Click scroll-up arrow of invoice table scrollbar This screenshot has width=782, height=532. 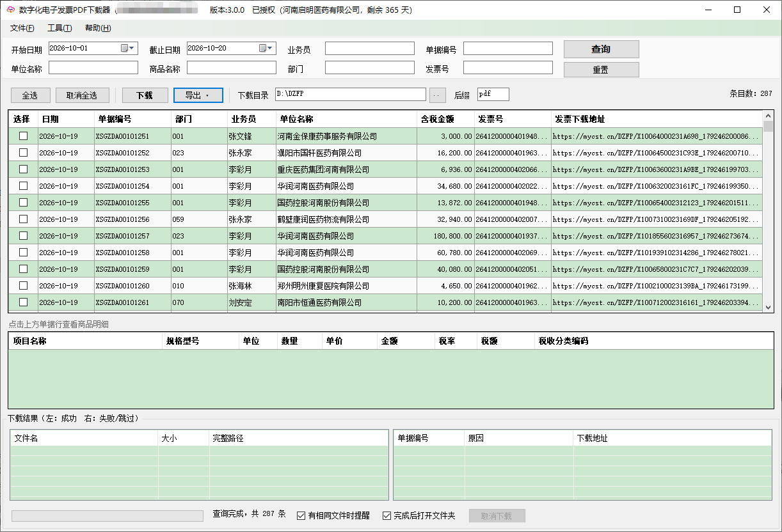(x=769, y=116)
